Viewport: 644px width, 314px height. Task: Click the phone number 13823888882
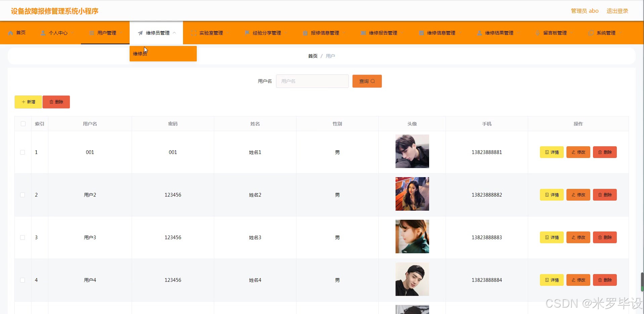[487, 195]
